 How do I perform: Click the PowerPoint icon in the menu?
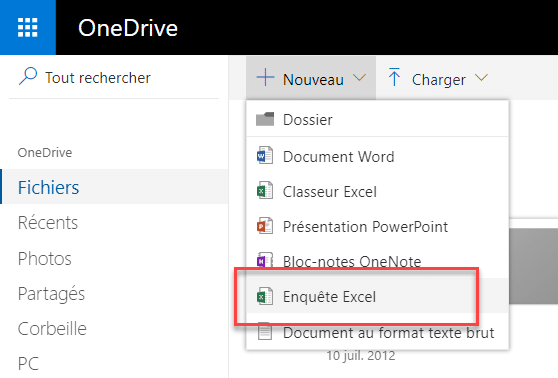click(265, 226)
